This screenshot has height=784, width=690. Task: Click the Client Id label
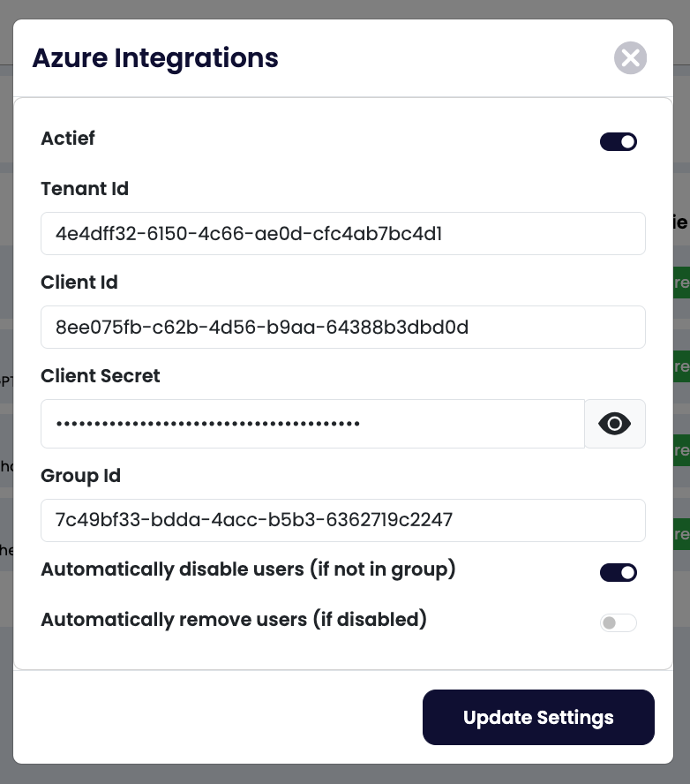79,283
